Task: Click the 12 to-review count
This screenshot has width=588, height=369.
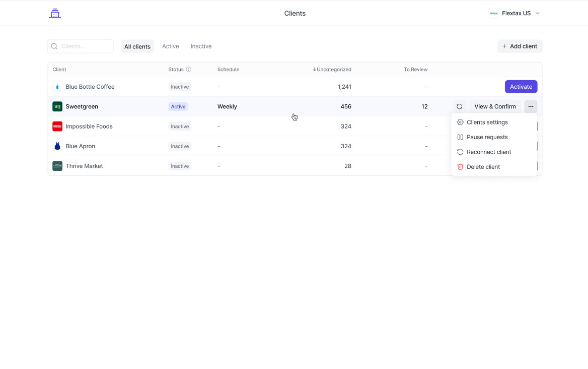Action: (x=424, y=106)
